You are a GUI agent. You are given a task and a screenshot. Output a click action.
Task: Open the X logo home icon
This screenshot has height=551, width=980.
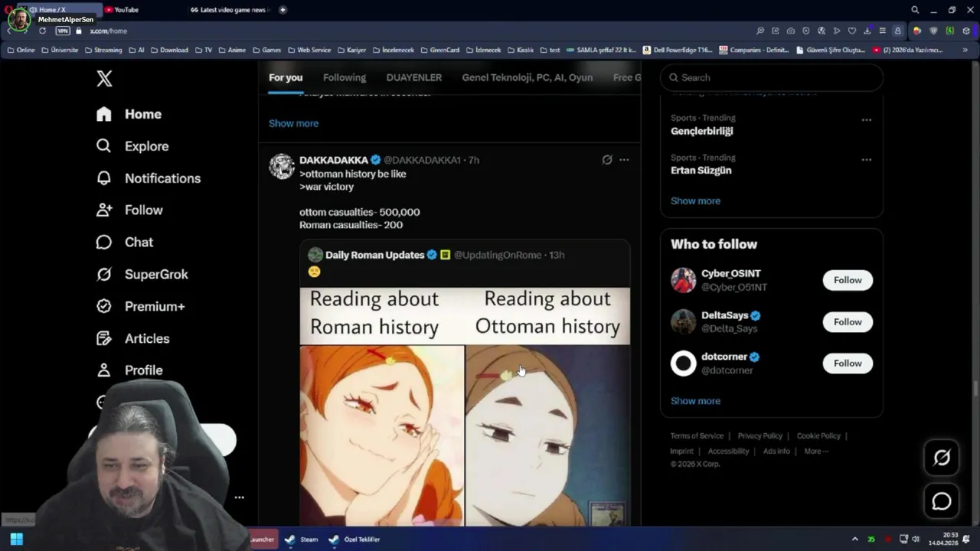coord(104,78)
